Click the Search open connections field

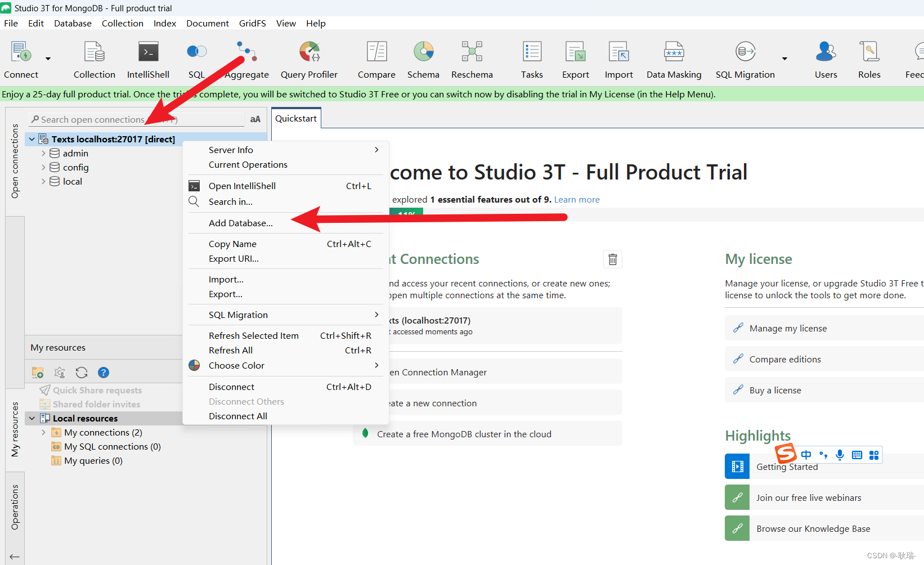pos(136,119)
